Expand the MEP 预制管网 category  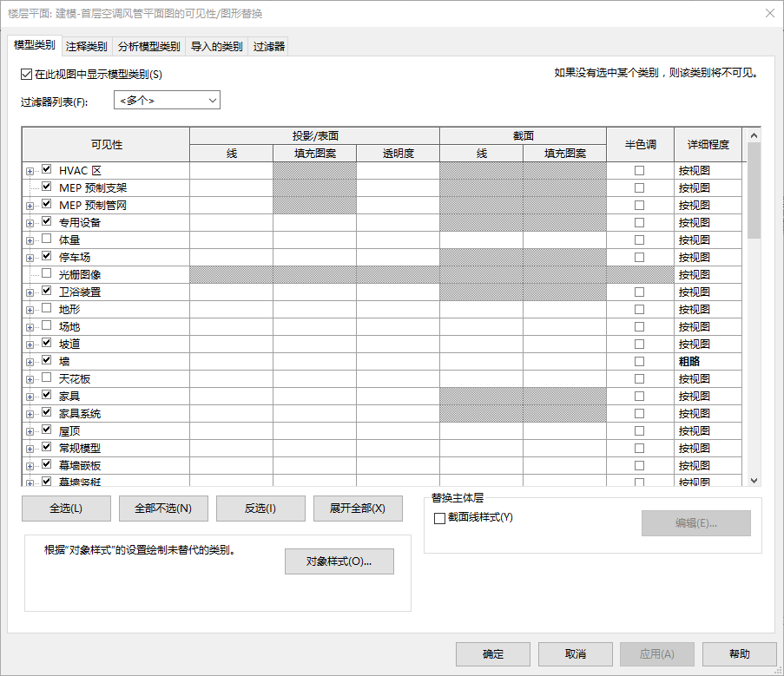coord(30,206)
